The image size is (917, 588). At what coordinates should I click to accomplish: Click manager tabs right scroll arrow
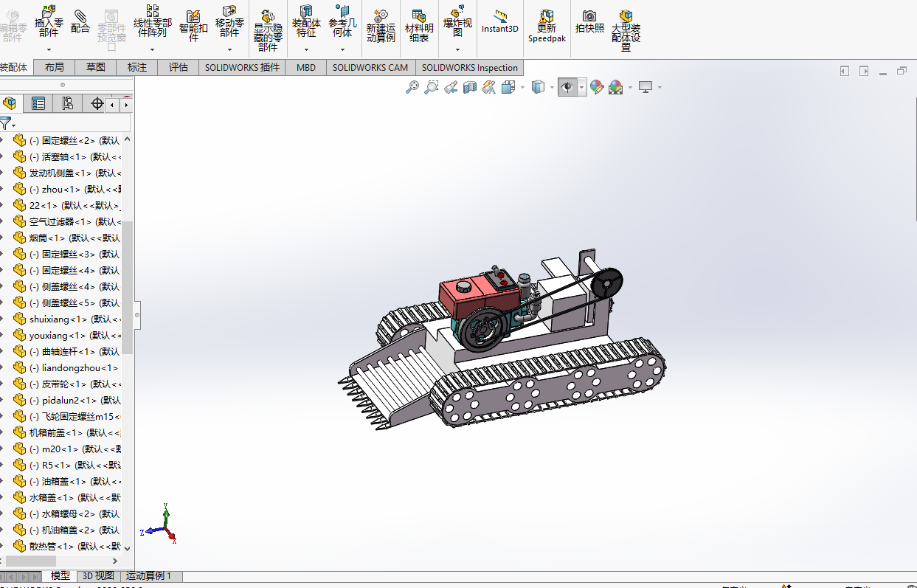126,105
